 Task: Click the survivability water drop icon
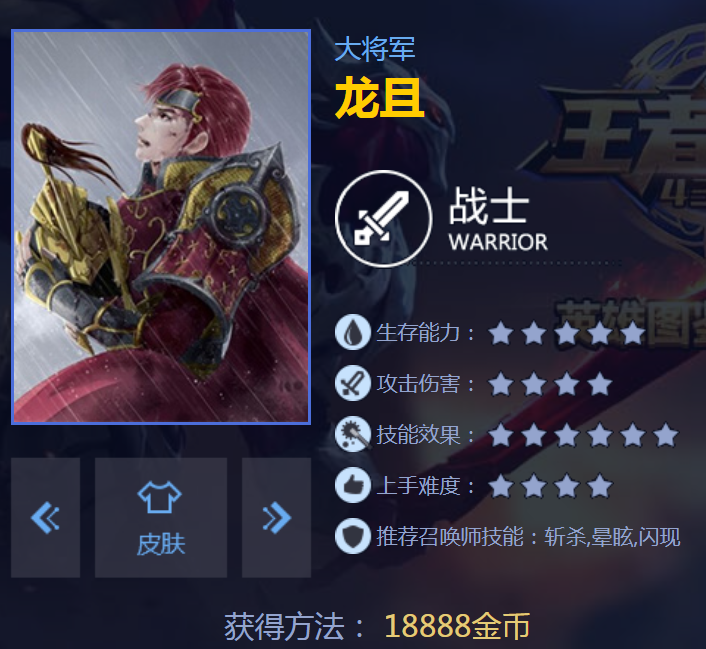[x=353, y=332]
